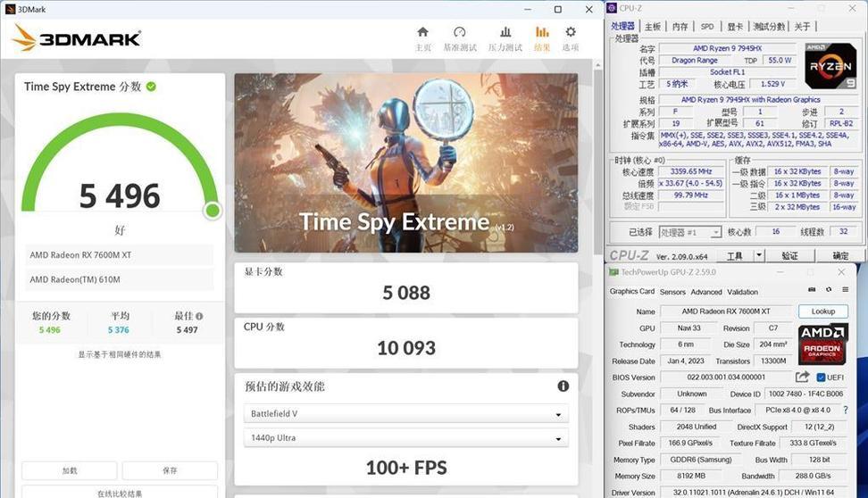Click BIOS export share icon in GPU-Z
The image size is (868, 498).
[x=802, y=377]
